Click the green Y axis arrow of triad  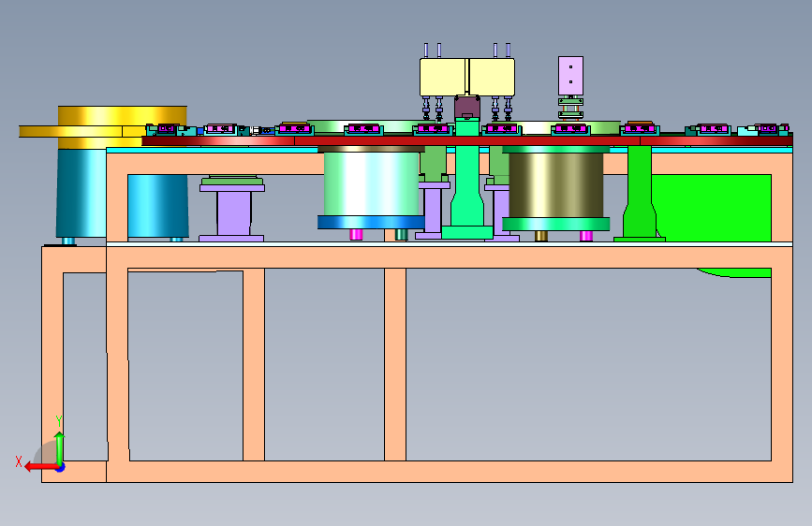[60, 448]
